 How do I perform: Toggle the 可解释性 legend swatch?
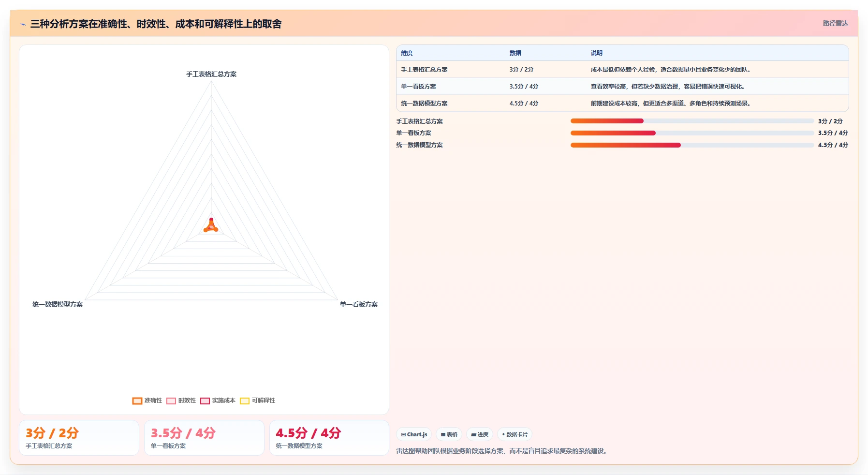coord(245,401)
